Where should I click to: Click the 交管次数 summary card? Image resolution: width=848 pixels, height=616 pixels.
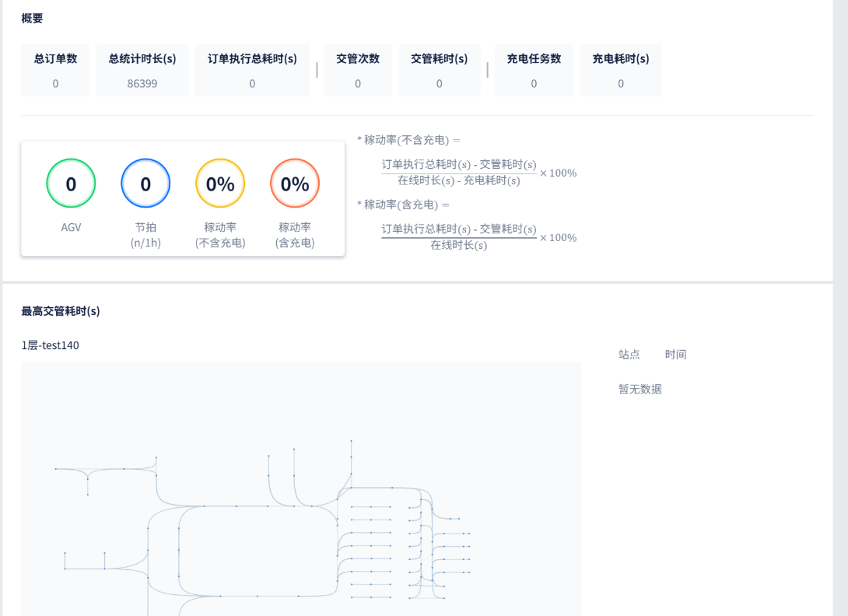(x=357, y=70)
